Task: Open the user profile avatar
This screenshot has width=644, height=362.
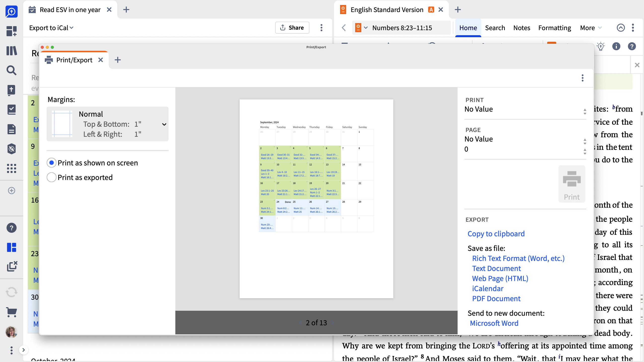Action: (x=11, y=332)
